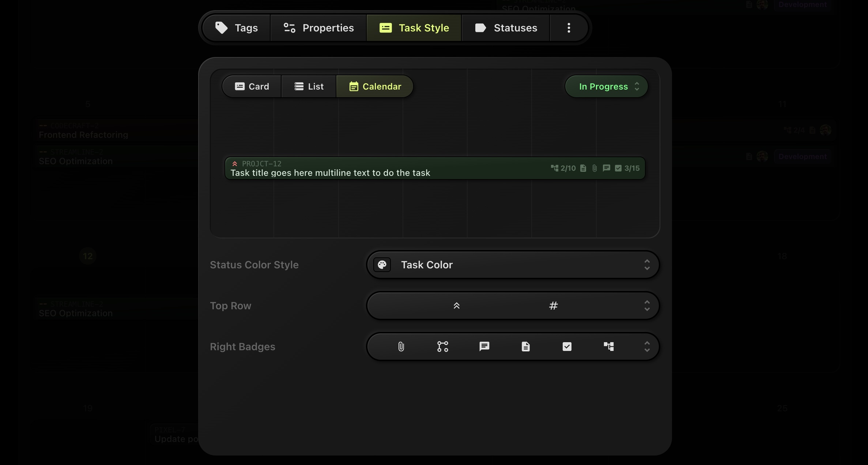868x465 pixels.
Task: Click the attachment paperclip badge icon
Action: [401, 347]
